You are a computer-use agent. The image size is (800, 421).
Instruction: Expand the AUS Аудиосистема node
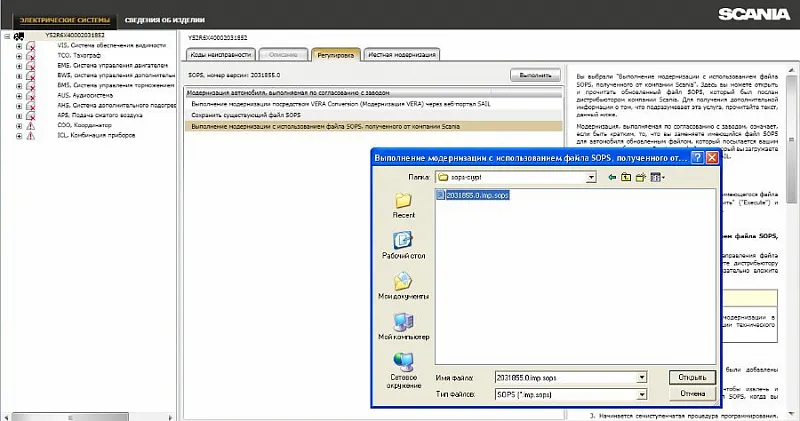tap(19, 96)
